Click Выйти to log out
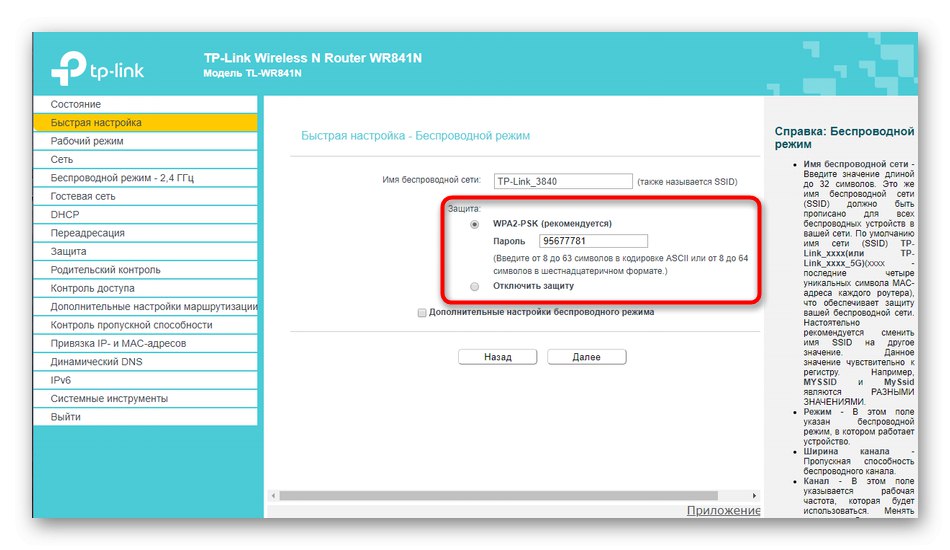950x550 pixels. pos(145,417)
